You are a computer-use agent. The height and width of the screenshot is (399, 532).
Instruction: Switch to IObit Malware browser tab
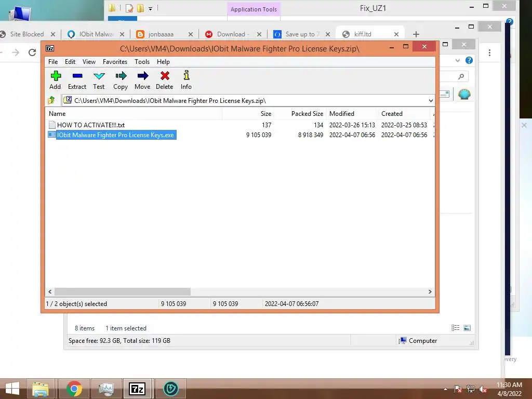pyautogui.click(x=96, y=34)
